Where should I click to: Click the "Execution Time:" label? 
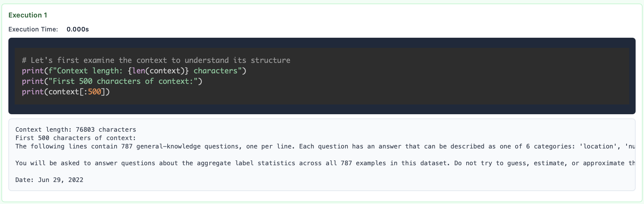pos(33,29)
